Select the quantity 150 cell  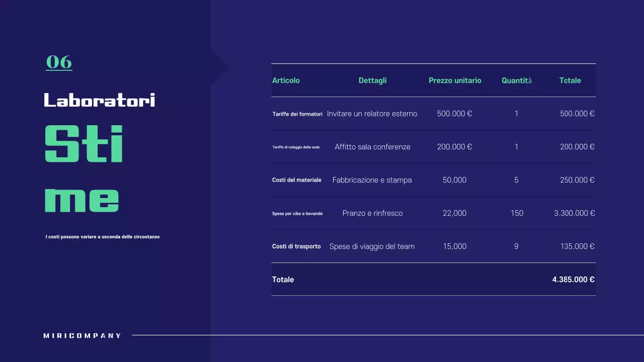coord(517,213)
